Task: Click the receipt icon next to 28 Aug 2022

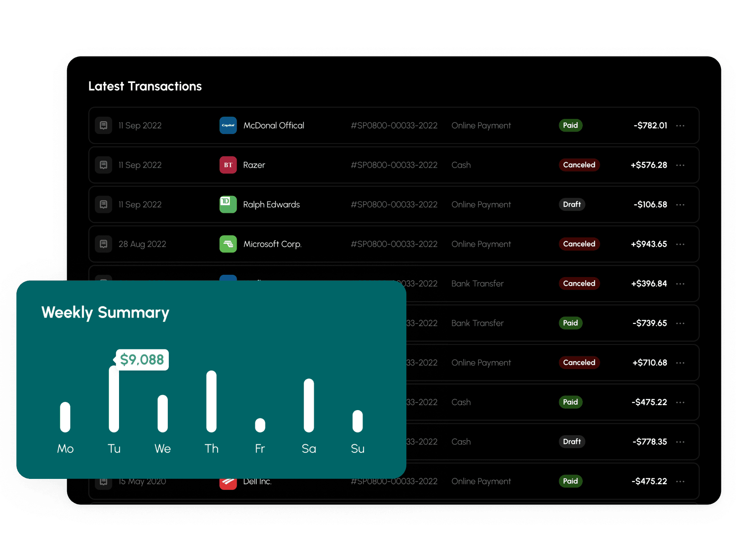Action: click(104, 244)
